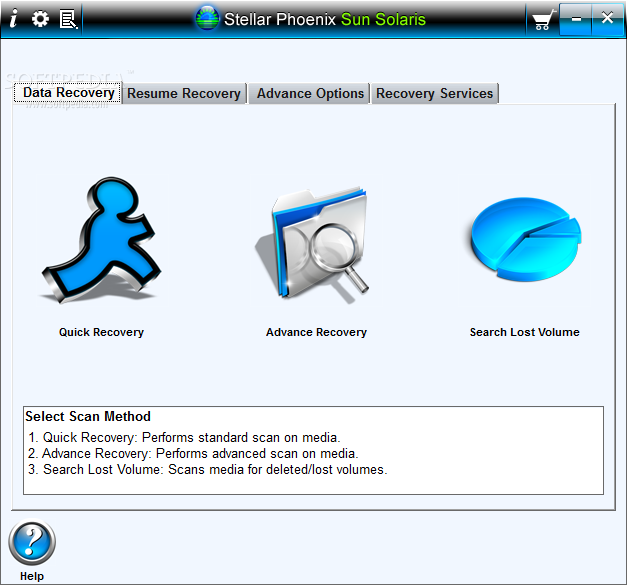Launch Advance Recovery folder magnifier icon
Image resolution: width=627 pixels, height=585 pixels.
(314, 244)
